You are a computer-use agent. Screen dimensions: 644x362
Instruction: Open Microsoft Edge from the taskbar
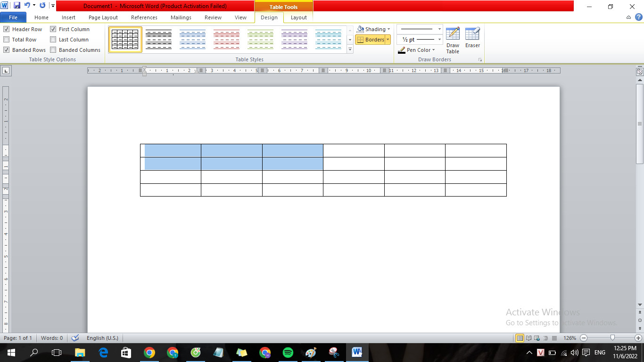pos(103,353)
